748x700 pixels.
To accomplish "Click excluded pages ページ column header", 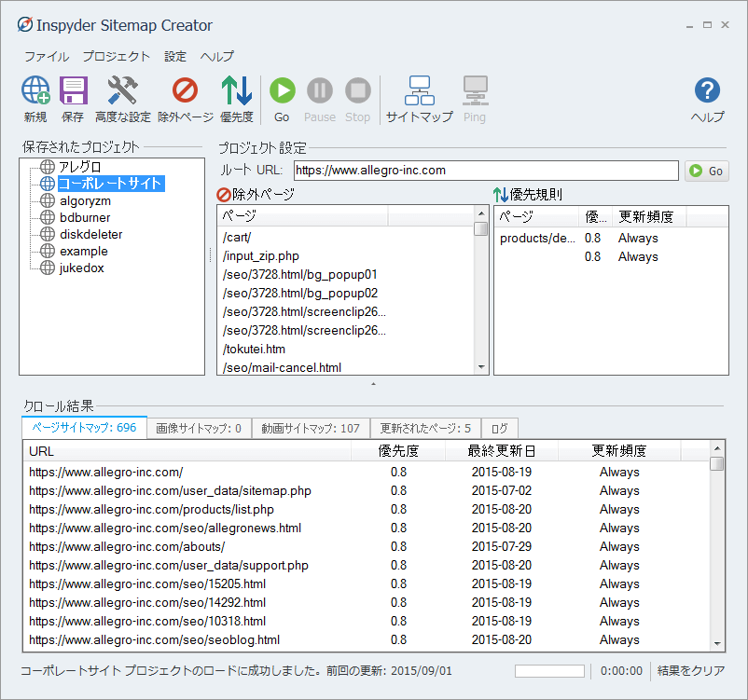I will tap(303, 216).
